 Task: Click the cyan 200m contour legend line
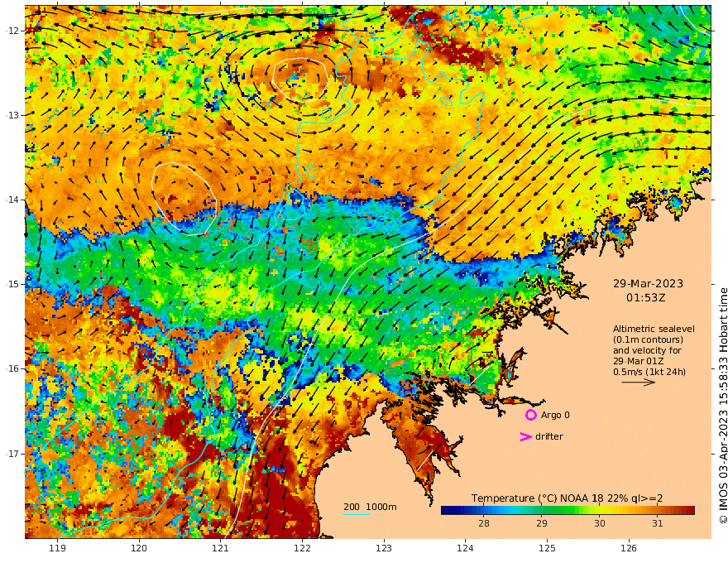point(356,514)
